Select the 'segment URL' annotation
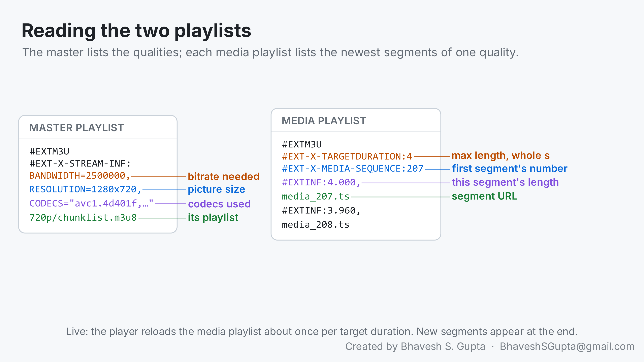 484,196
